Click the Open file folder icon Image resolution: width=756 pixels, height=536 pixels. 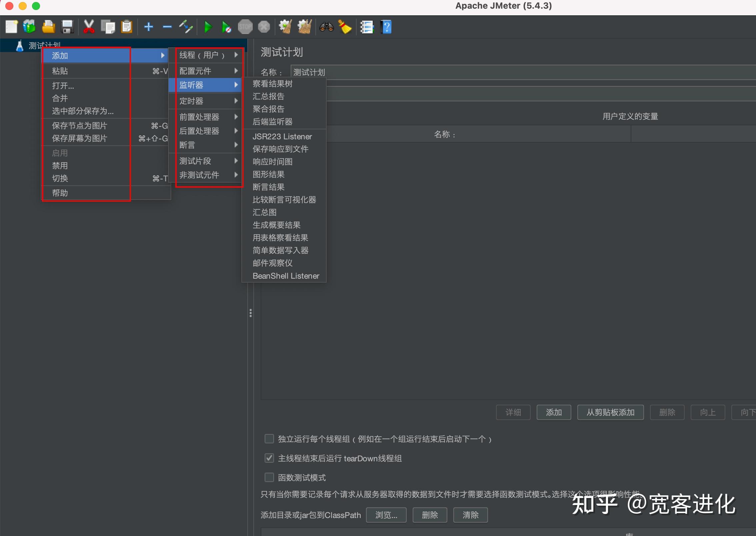click(48, 27)
